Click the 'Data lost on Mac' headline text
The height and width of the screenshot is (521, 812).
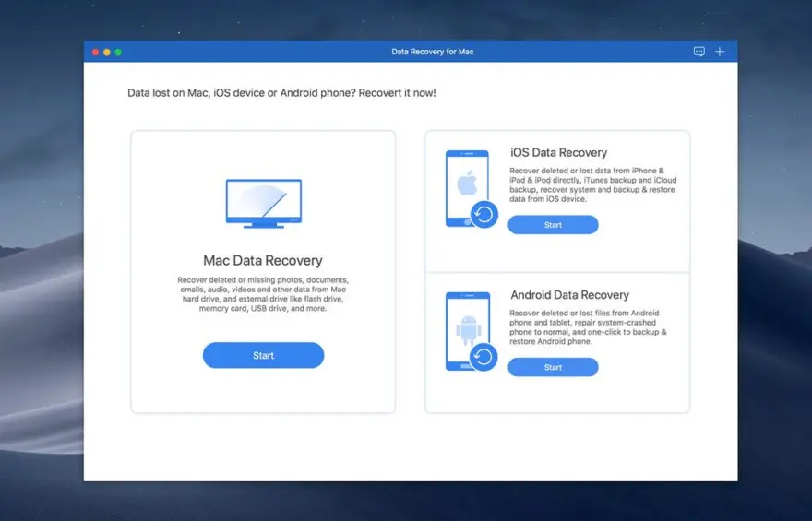click(x=281, y=93)
